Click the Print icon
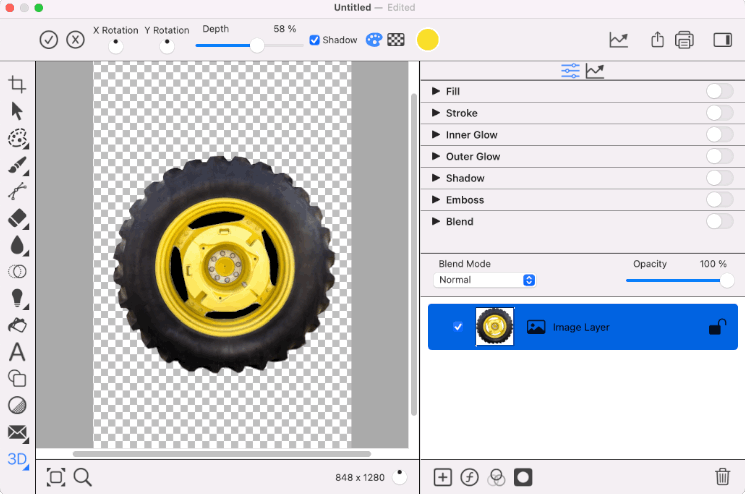 [684, 40]
